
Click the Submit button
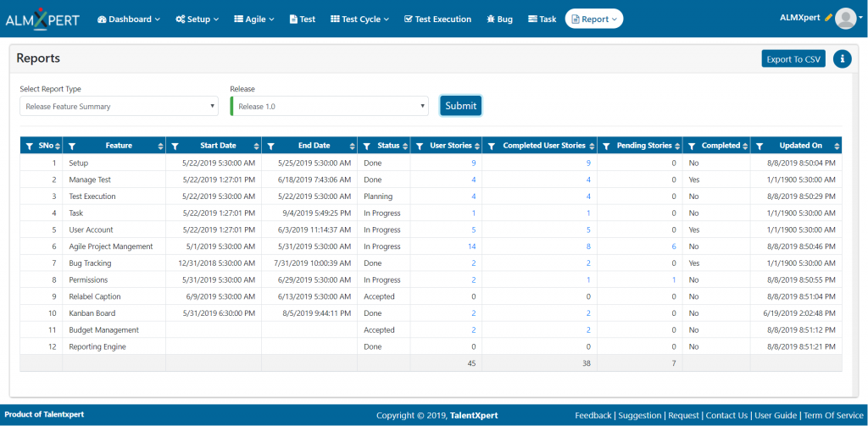pos(460,106)
